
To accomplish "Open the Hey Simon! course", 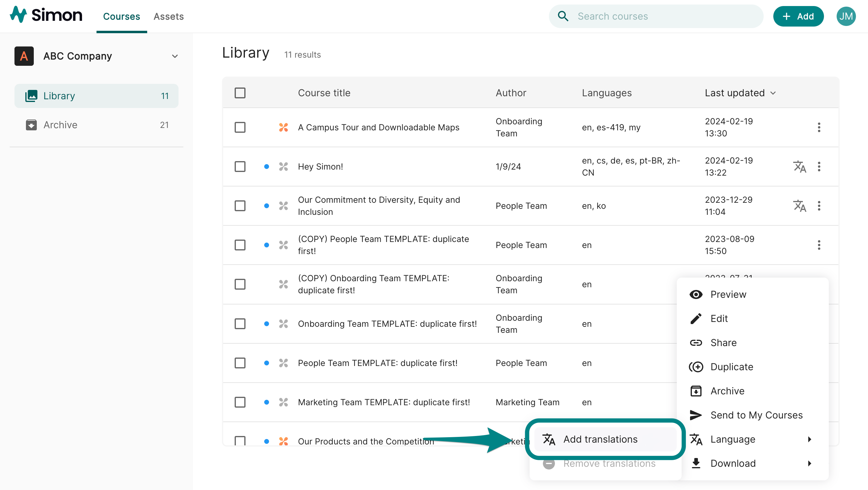I will point(320,167).
